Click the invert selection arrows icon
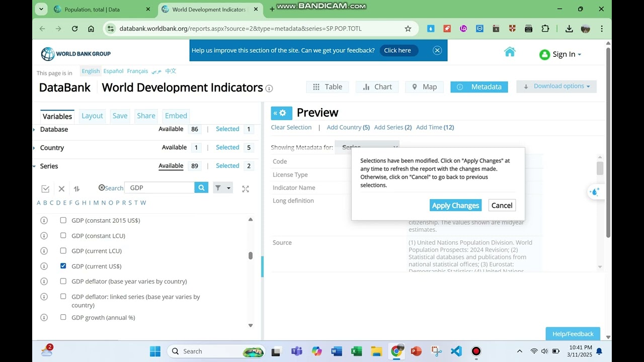This screenshot has width=644, height=362. click(x=76, y=189)
